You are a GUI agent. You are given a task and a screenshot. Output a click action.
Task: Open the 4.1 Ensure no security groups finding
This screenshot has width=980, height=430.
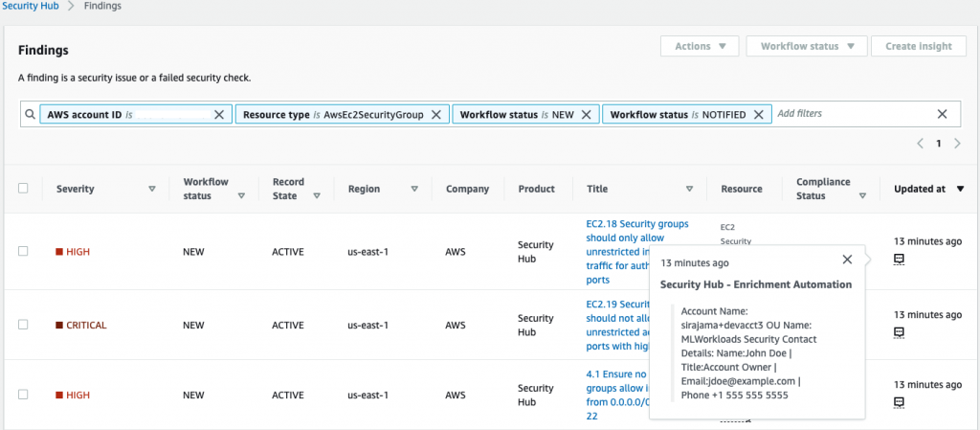[x=617, y=395]
